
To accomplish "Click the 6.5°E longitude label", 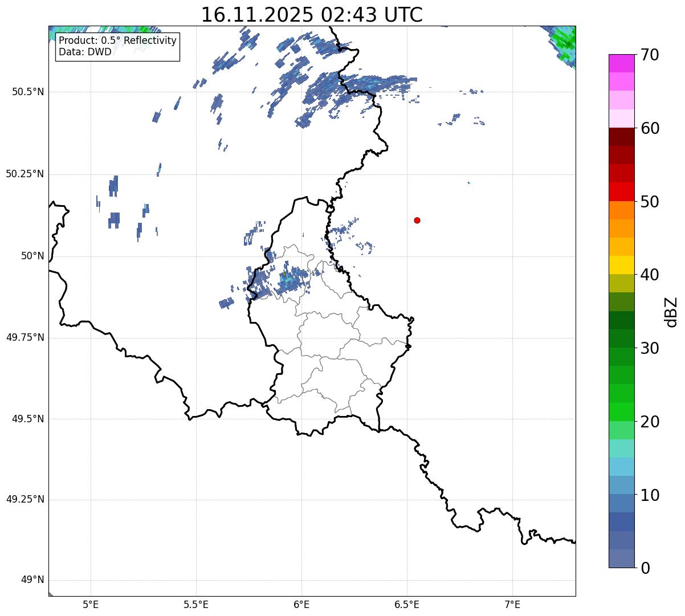I will click(407, 605).
